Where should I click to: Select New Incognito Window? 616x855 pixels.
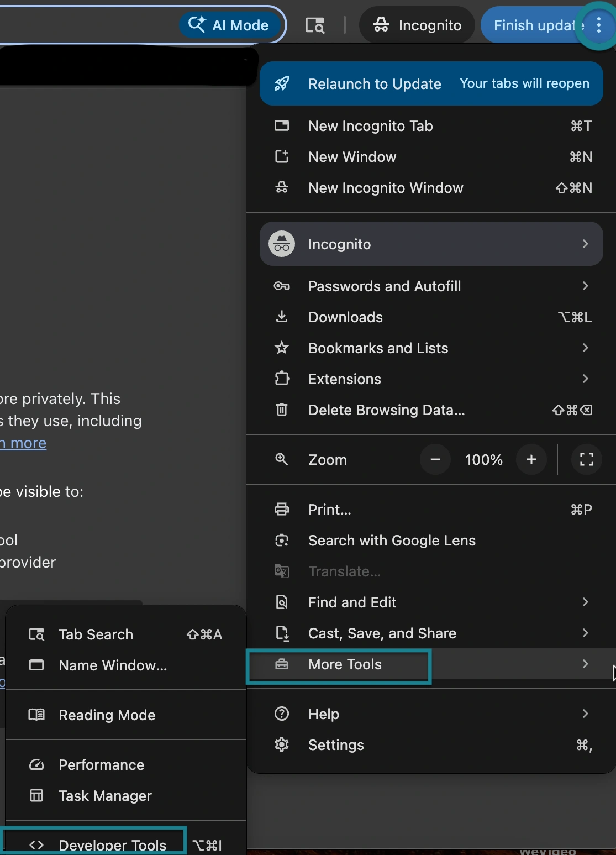pos(431,188)
